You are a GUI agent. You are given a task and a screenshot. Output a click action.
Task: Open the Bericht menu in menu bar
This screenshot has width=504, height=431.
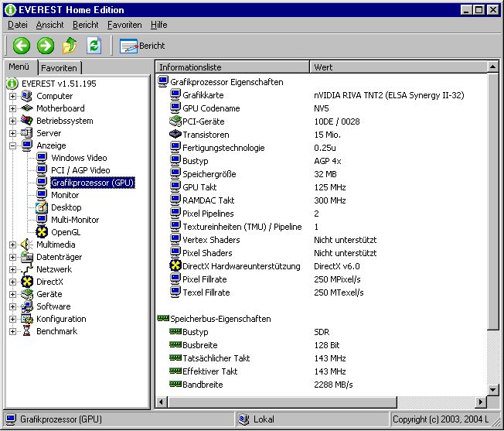point(85,25)
